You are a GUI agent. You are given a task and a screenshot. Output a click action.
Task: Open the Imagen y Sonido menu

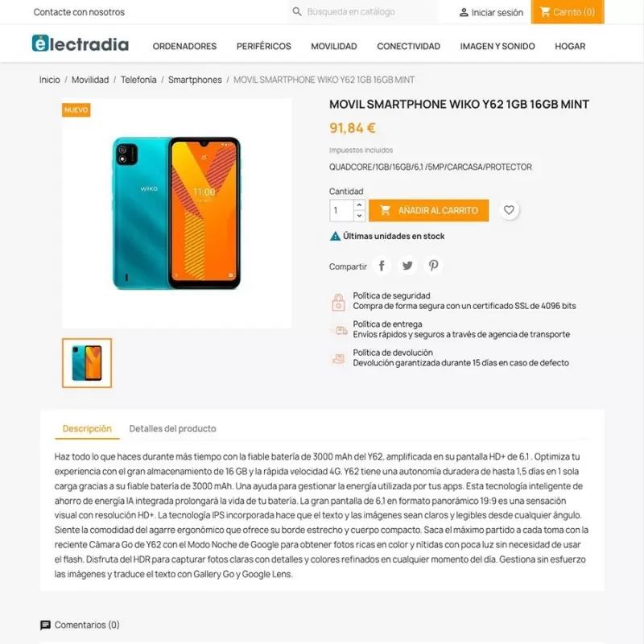click(x=497, y=47)
